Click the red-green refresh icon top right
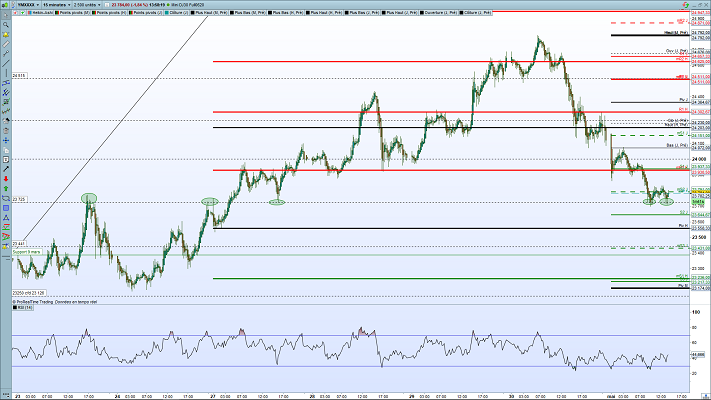Image resolution: width=711 pixels, height=400 pixels. click(686, 5)
